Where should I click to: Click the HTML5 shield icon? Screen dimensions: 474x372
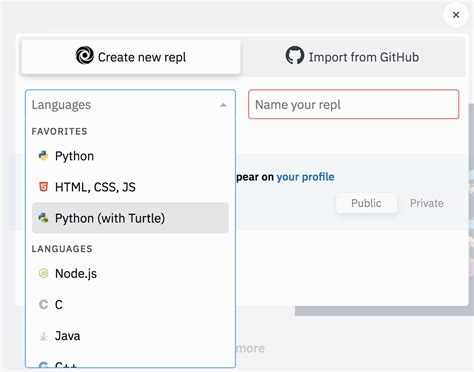point(43,187)
